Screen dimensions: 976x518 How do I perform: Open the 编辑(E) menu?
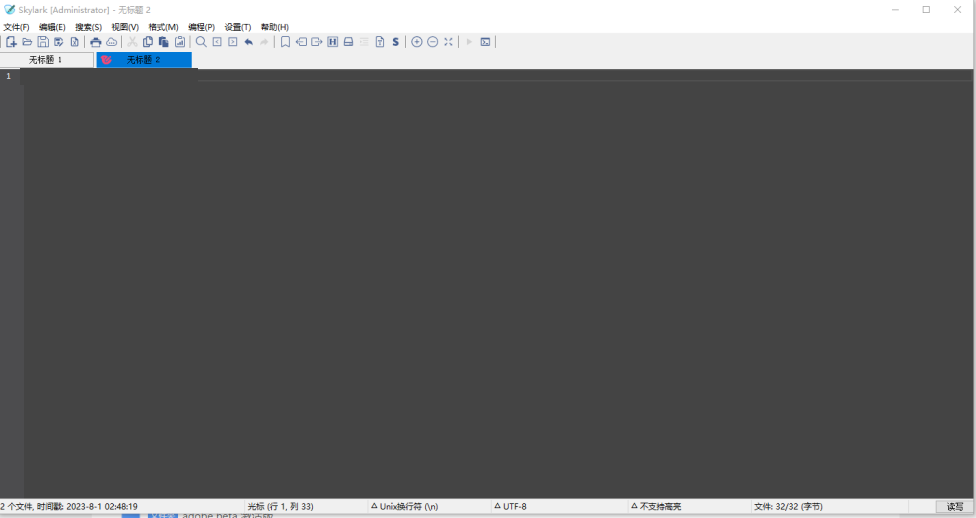coord(52,27)
